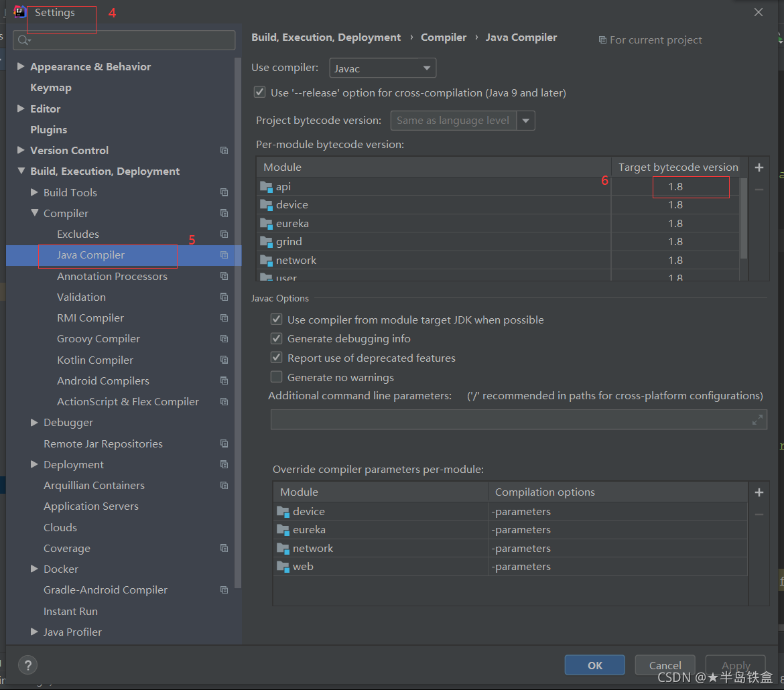Click project-level icon next to Build Tools

(x=224, y=192)
